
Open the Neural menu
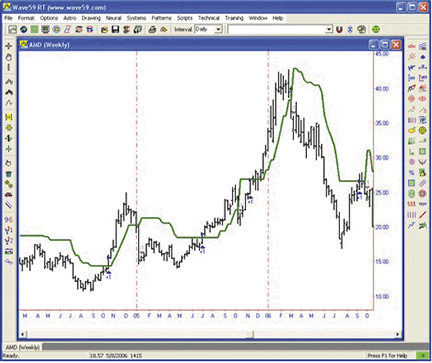113,18
